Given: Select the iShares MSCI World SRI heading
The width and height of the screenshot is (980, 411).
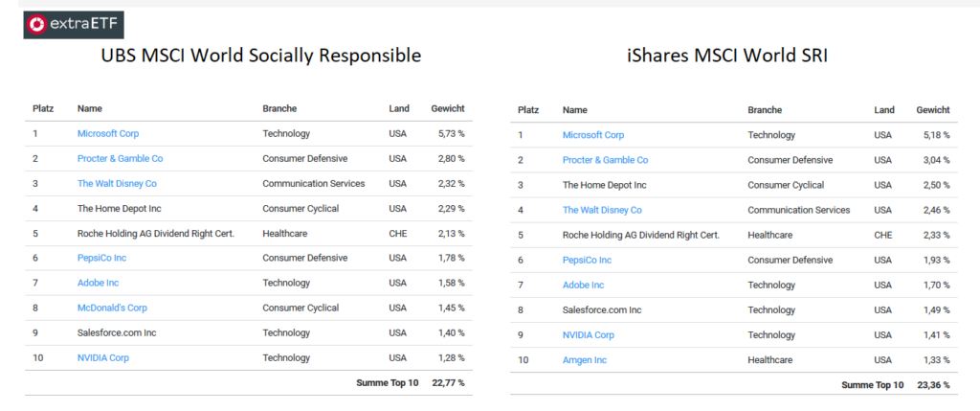Looking at the screenshot, I should click(x=727, y=56).
